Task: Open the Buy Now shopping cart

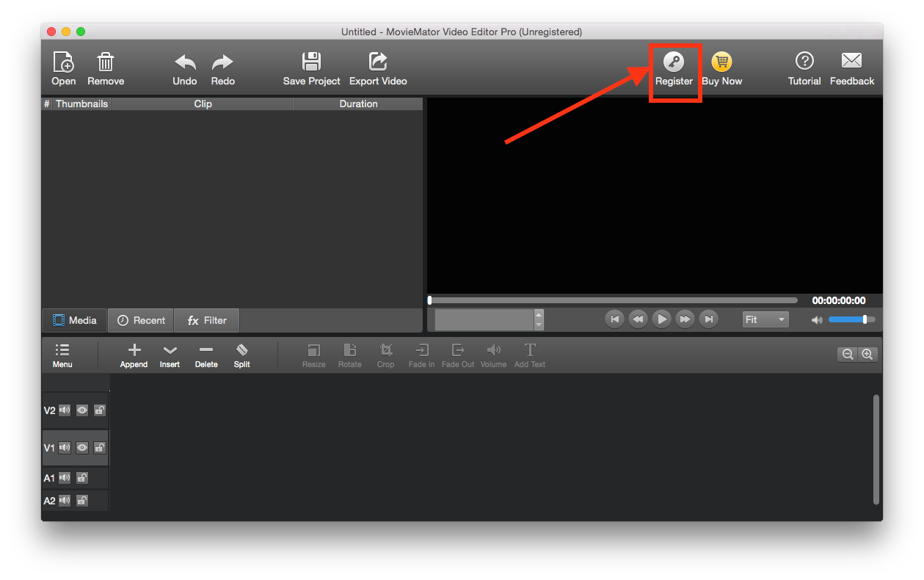Action: [x=721, y=62]
